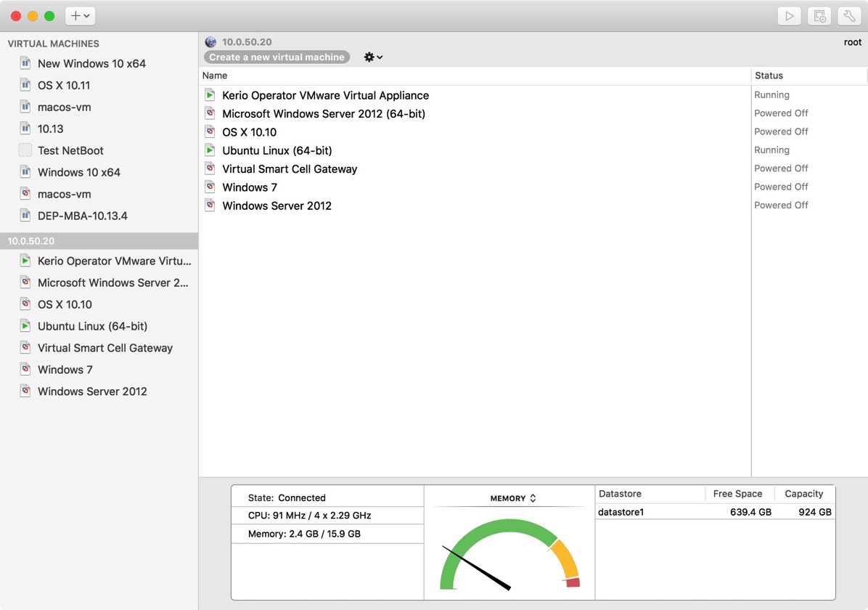Viewport: 868px width, 610px height.
Task: Open the Settings wrench icon
Action: click(x=849, y=16)
